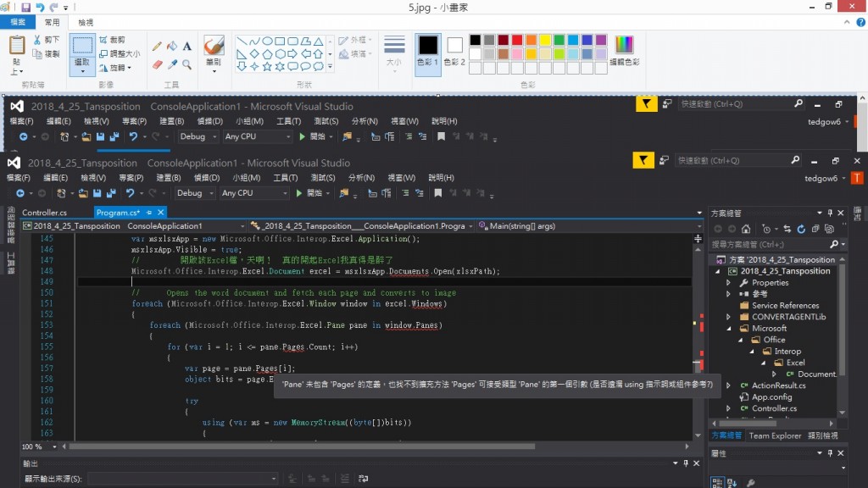This screenshot has width=868, height=488.
Task: Toggle auto-hide pin on Properties (屬性) panel
Action: pos(830,453)
